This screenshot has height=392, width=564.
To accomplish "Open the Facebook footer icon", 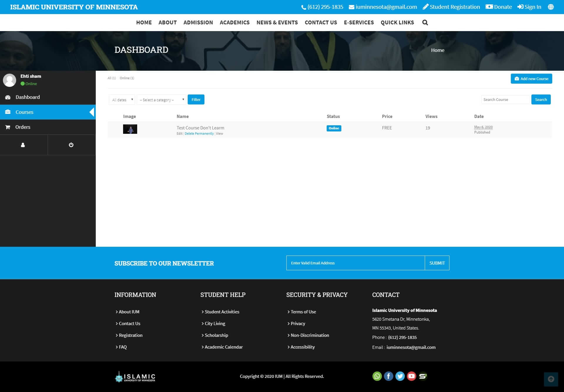I will [388, 376].
